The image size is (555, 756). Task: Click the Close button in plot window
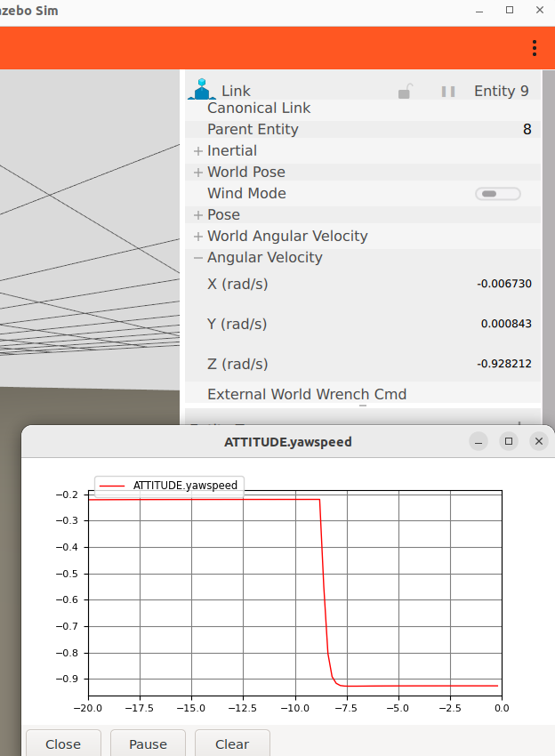pos(63,744)
